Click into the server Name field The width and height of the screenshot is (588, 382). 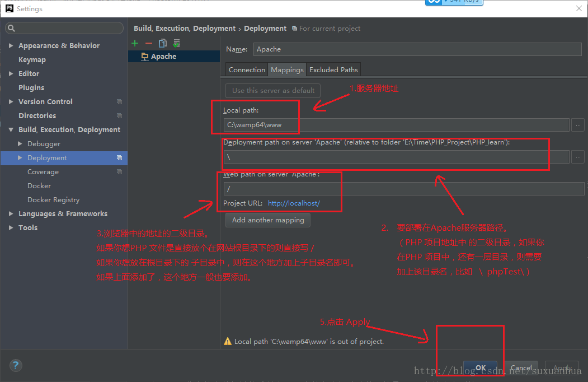(417, 49)
